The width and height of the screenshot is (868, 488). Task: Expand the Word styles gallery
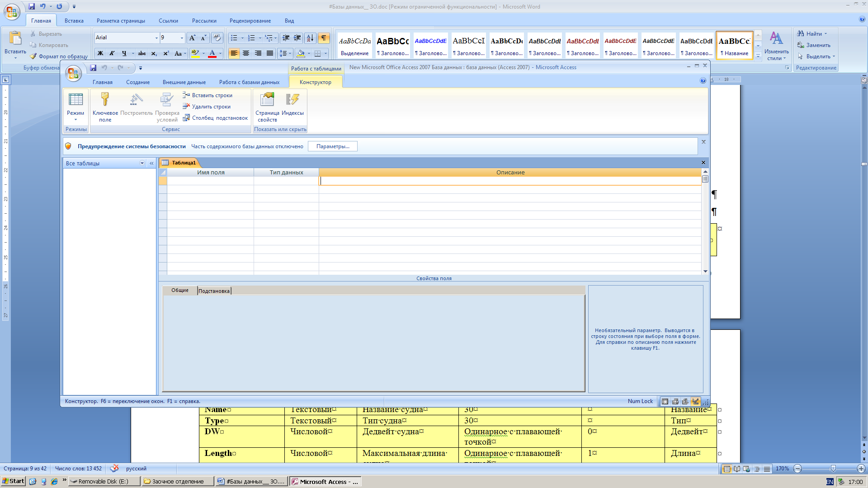(x=758, y=56)
